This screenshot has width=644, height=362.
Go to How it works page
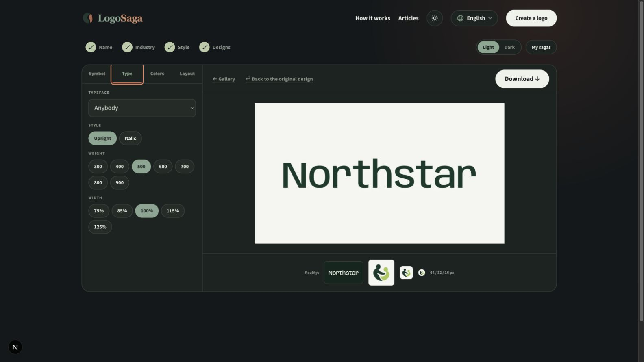click(373, 18)
